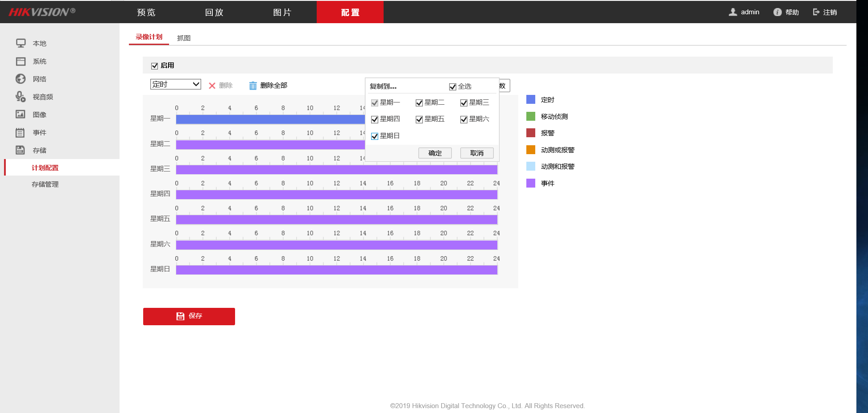
Task: Open the 回放 tab
Action: 214,12
